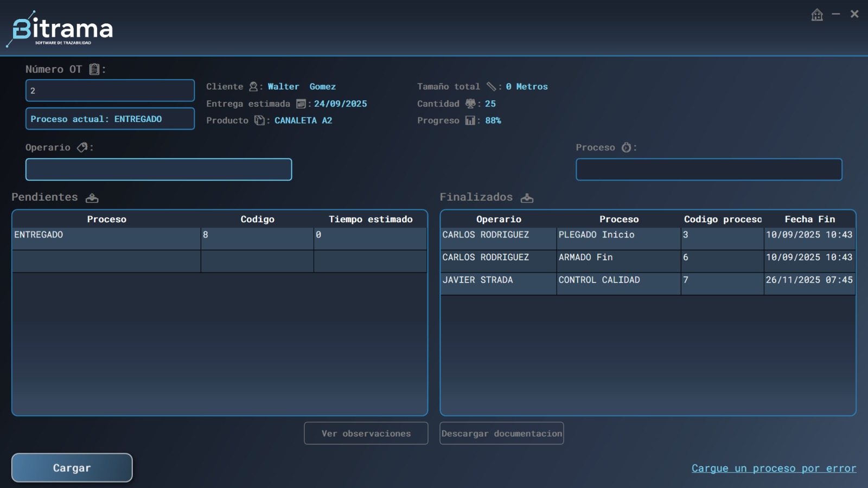
Task: Focus the Proceso input field
Action: click(x=709, y=170)
